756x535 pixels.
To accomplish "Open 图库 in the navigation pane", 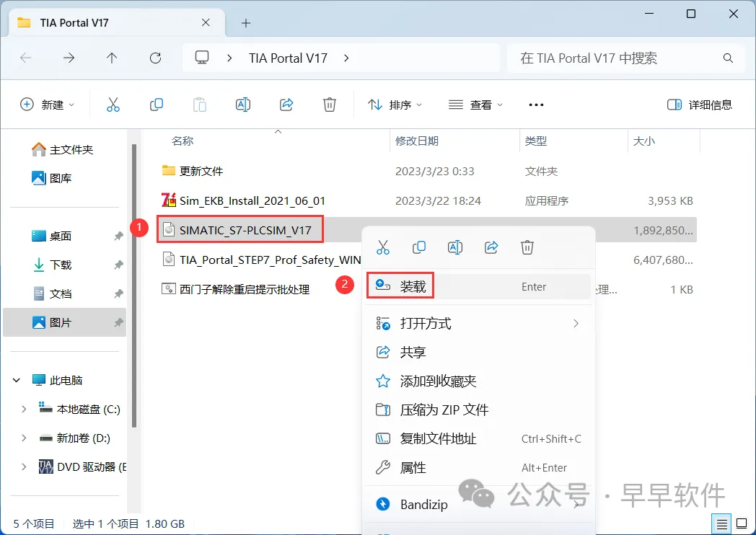I will [x=52, y=178].
